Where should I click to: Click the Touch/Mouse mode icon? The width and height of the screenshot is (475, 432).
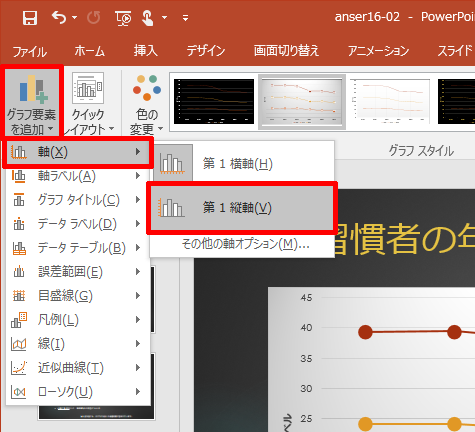(148, 17)
